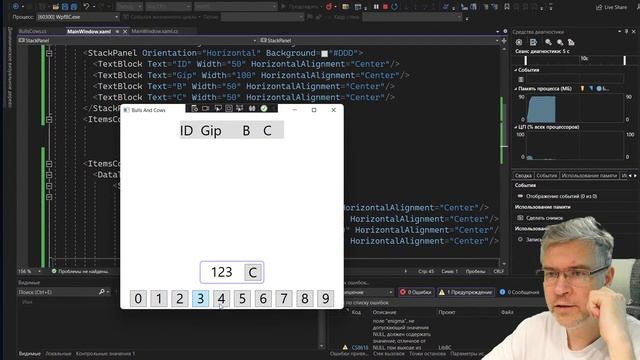
Task: Click the Live Share button
Action: point(611,7)
